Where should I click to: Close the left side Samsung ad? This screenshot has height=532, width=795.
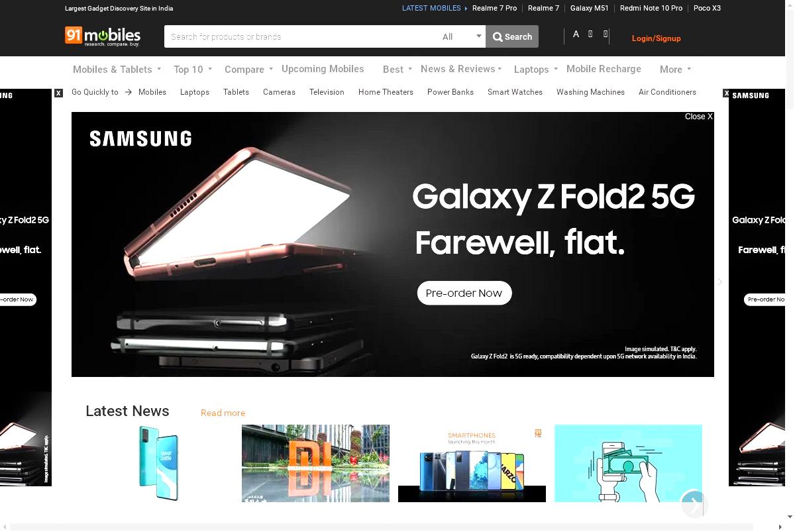tap(58, 93)
